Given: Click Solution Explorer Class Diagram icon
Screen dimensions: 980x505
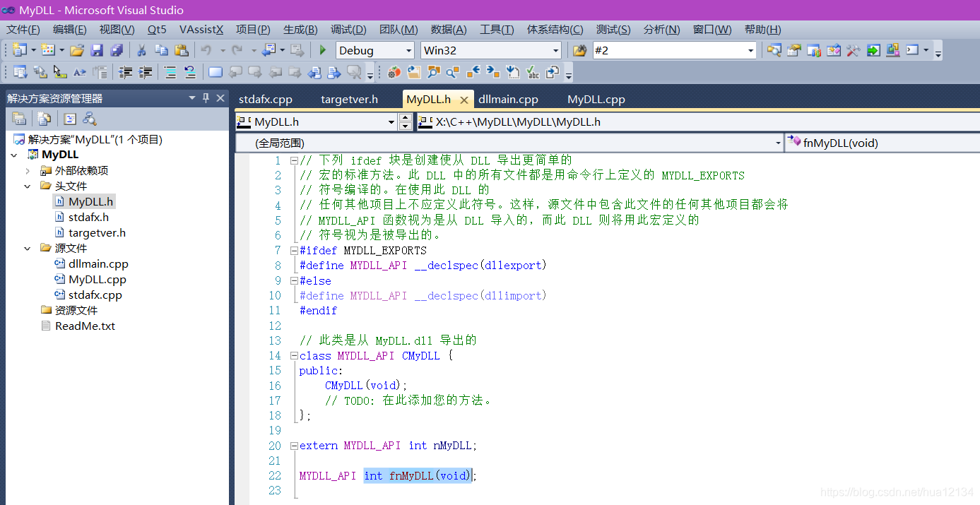Looking at the screenshot, I should (x=90, y=119).
